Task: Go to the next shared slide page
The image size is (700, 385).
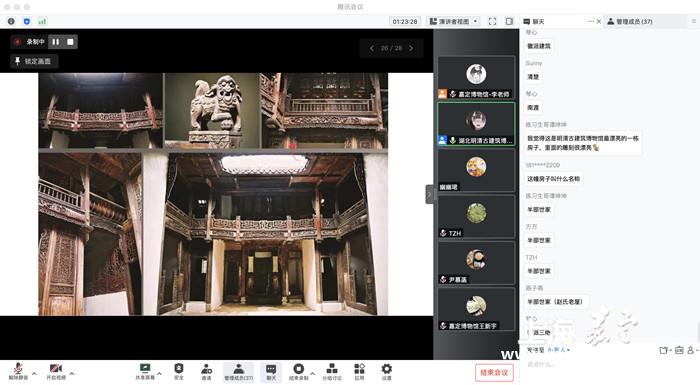Action: (411, 48)
